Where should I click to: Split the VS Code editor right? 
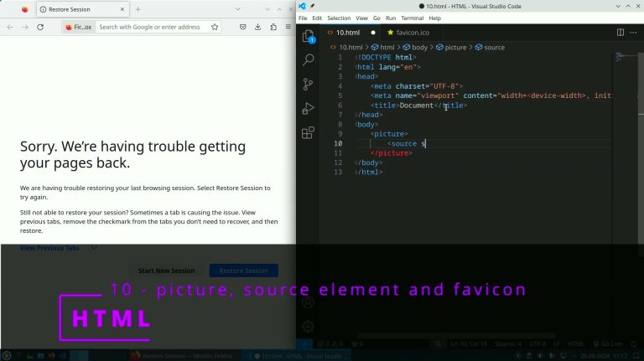621,33
